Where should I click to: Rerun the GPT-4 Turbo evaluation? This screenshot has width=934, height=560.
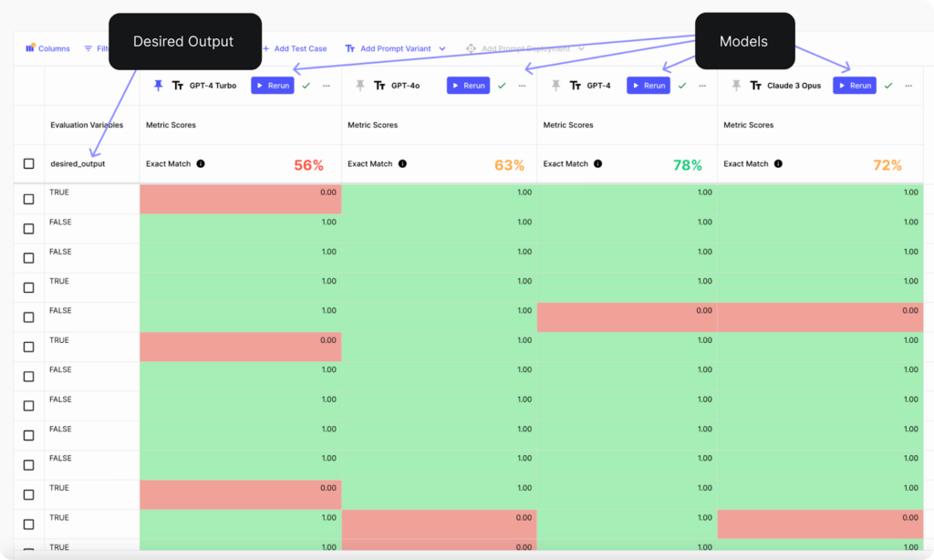[x=272, y=86]
